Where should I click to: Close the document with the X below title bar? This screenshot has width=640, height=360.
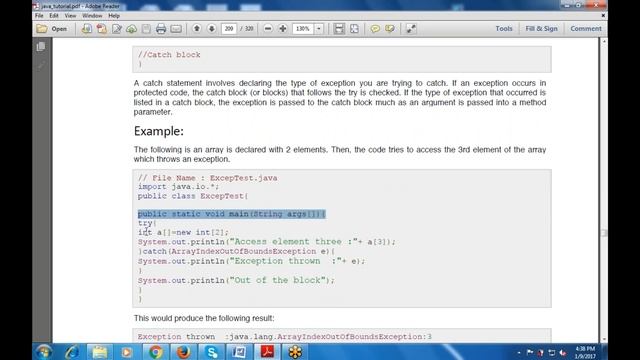[603, 16]
